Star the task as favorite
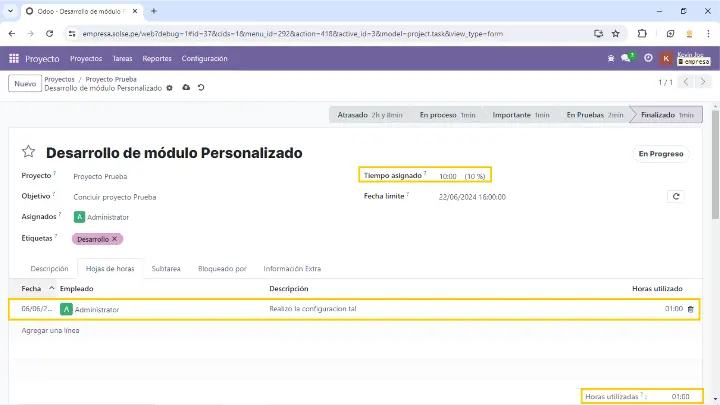Image resolution: width=720 pixels, height=405 pixels. pos(29,153)
